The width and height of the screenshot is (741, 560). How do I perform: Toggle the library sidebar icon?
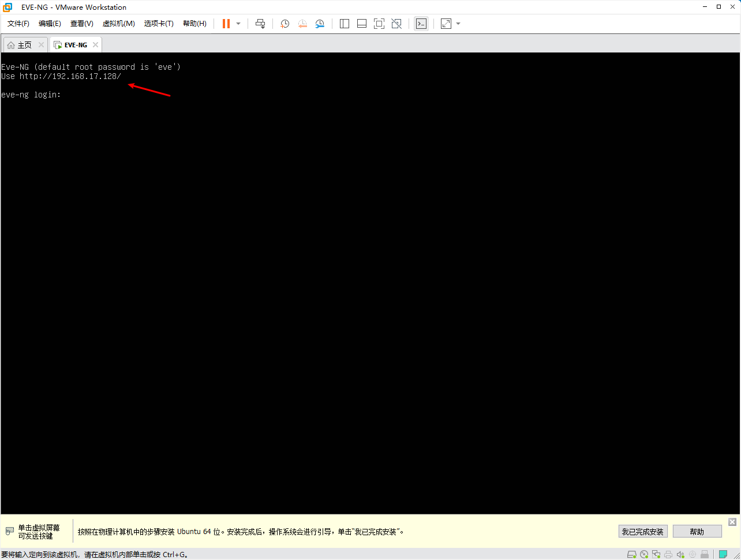[345, 24]
